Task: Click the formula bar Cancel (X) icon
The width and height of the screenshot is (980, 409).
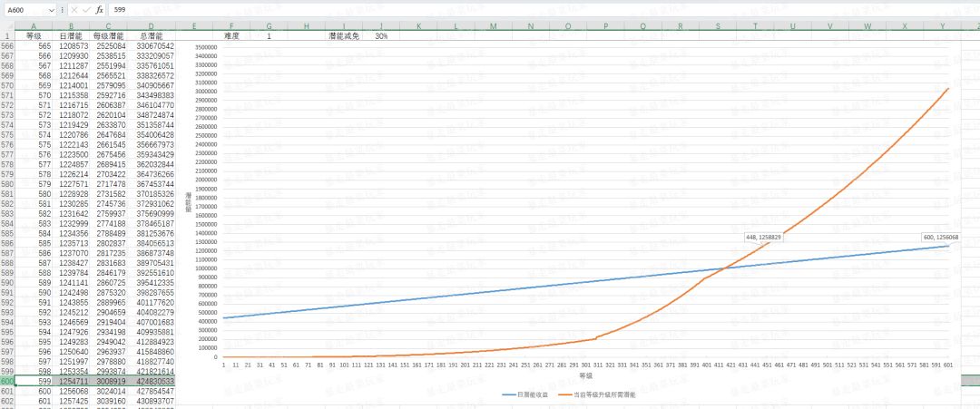Action: tap(74, 10)
